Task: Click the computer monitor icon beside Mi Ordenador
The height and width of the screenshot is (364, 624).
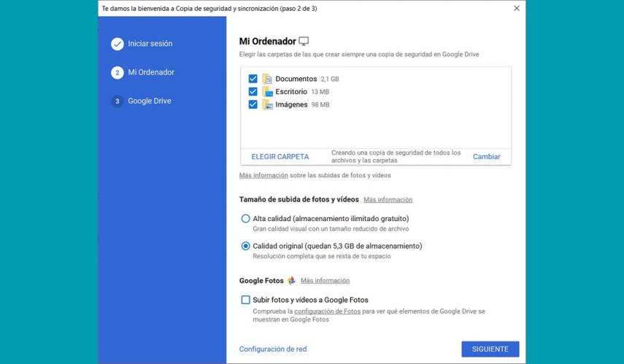Action: (x=304, y=41)
